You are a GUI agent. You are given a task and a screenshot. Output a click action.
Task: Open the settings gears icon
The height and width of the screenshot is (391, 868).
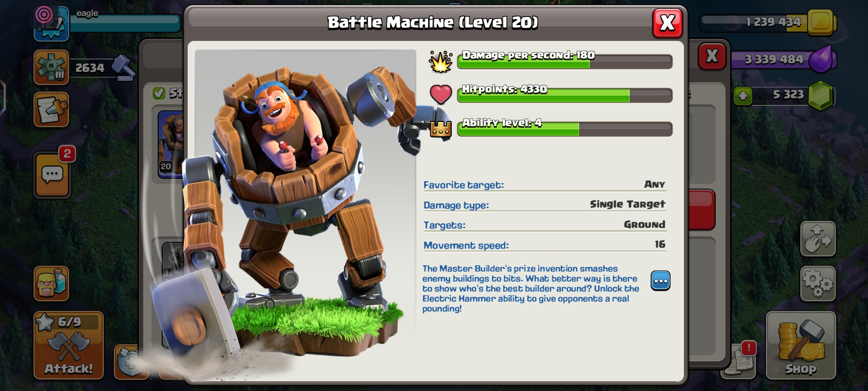point(818,284)
